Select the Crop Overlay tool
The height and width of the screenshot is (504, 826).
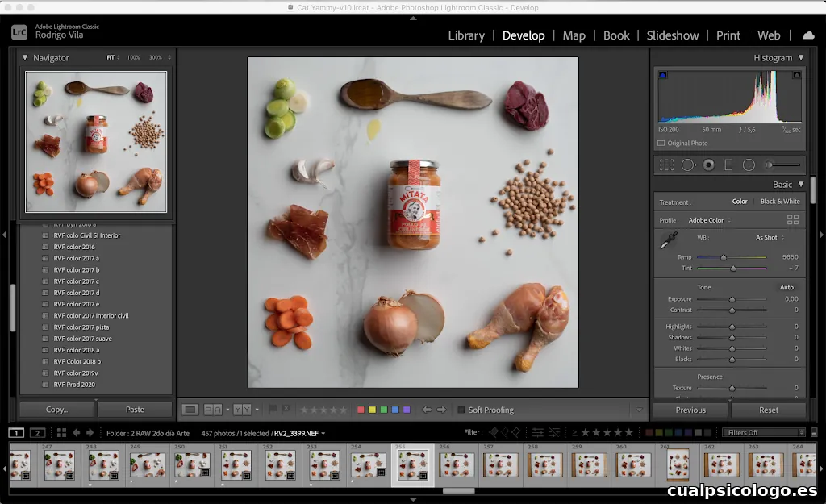tap(666, 165)
